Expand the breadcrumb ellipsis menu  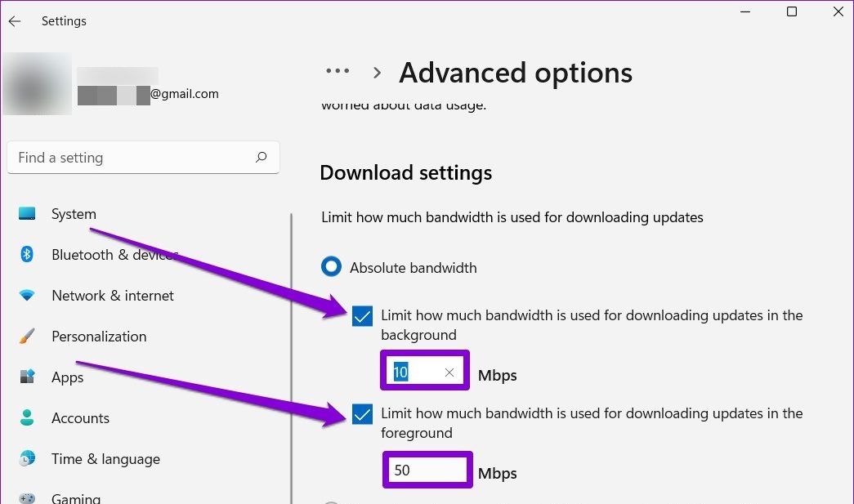point(338,71)
